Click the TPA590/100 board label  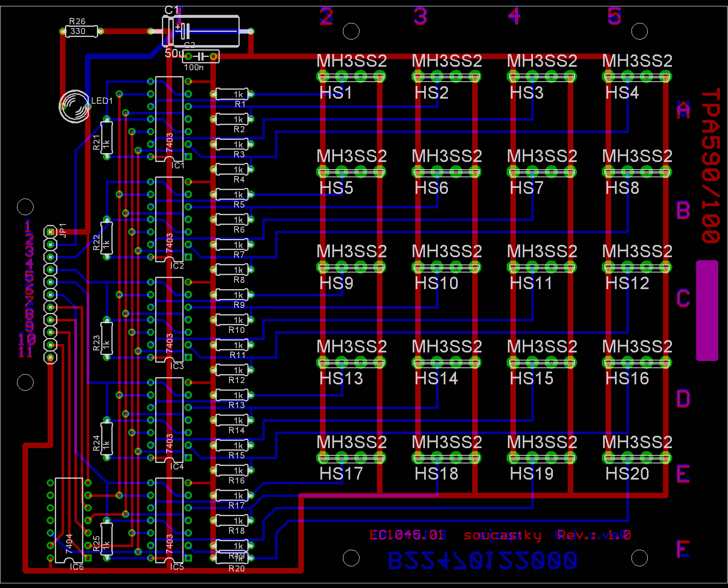pos(711,166)
